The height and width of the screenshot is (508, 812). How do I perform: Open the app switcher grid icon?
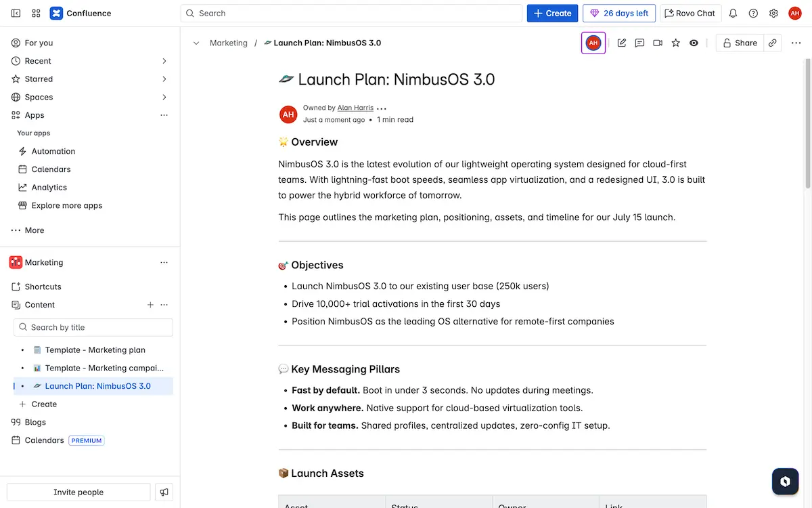36,13
